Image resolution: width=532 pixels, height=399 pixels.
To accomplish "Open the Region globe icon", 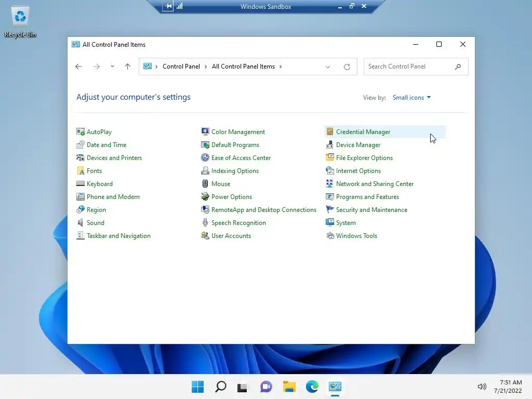I will click(x=81, y=210).
